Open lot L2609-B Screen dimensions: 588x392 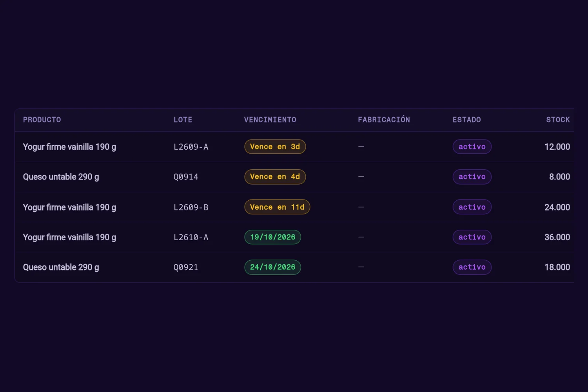(x=191, y=207)
